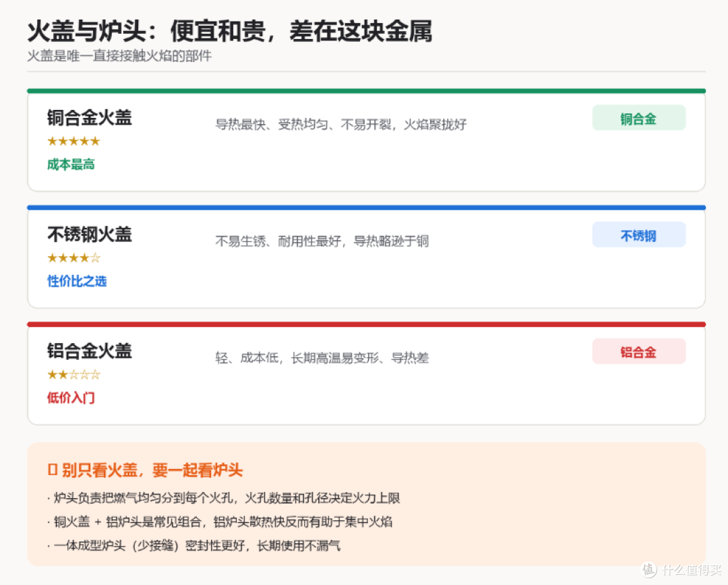Click the orange heading 别只看火盖,要一起看炉头

[x=152, y=470]
